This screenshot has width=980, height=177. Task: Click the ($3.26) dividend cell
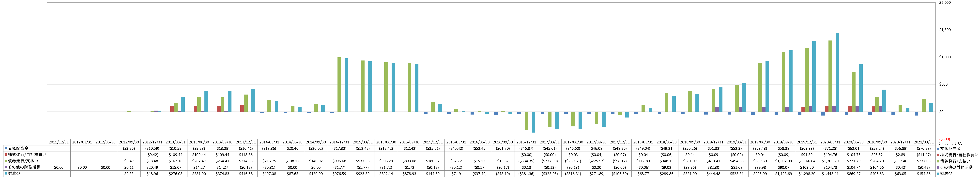129,148
